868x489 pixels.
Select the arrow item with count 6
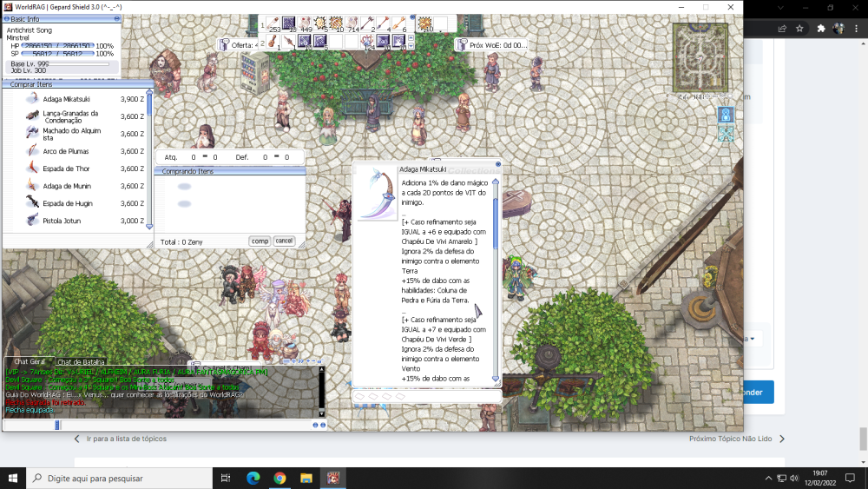399,23
